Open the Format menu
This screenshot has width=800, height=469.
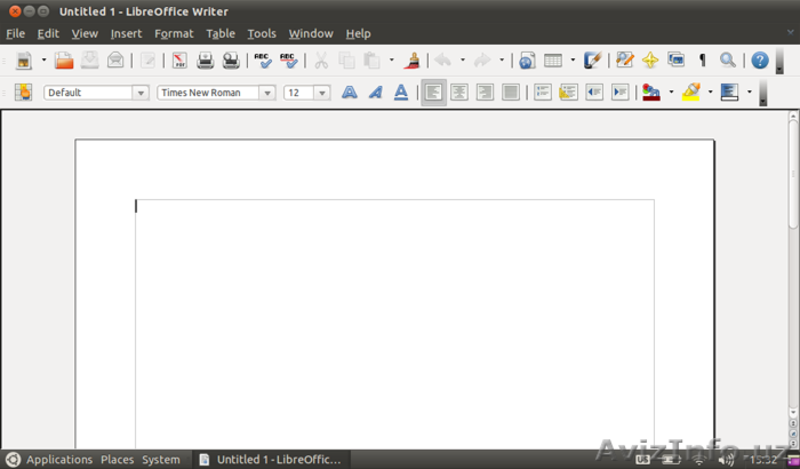click(x=174, y=34)
